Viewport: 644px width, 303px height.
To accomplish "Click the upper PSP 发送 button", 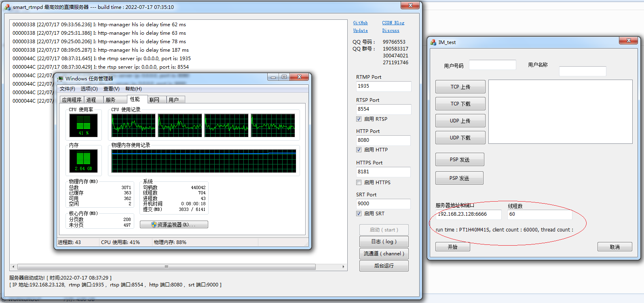I will pyautogui.click(x=460, y=160).
